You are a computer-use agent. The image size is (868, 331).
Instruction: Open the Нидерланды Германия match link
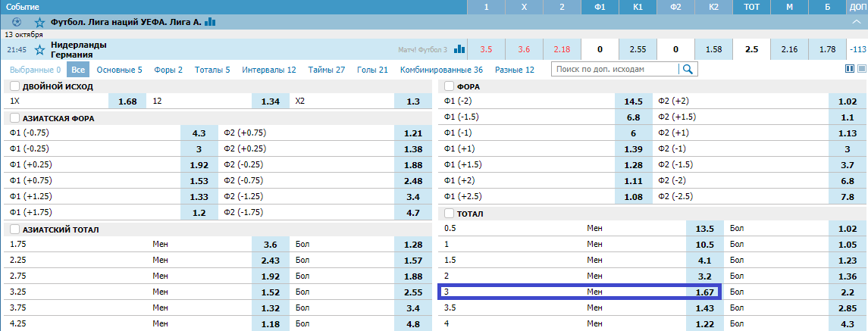coord(79,50)
